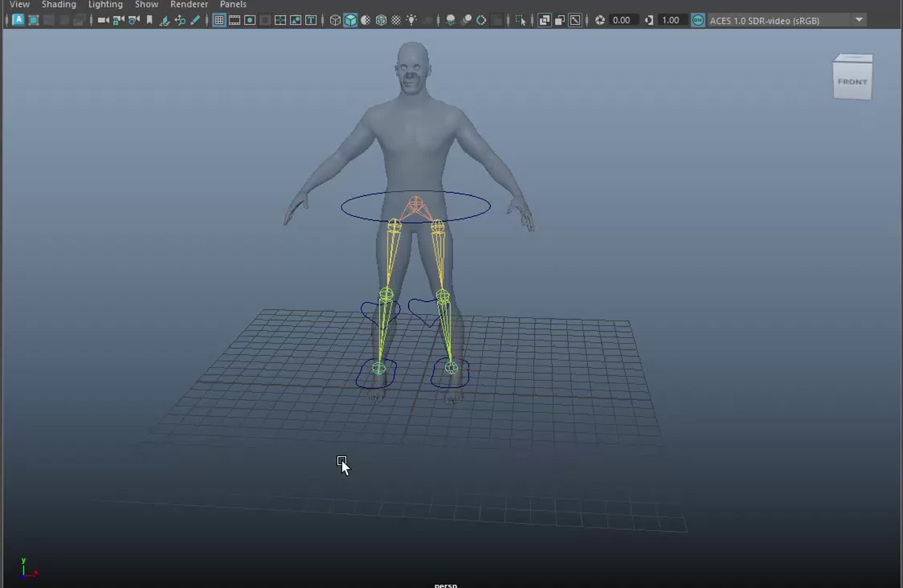The height and width of the screenshot is (588, 903).
Task: Open the Shading menu
Action: tap(58, 4)
